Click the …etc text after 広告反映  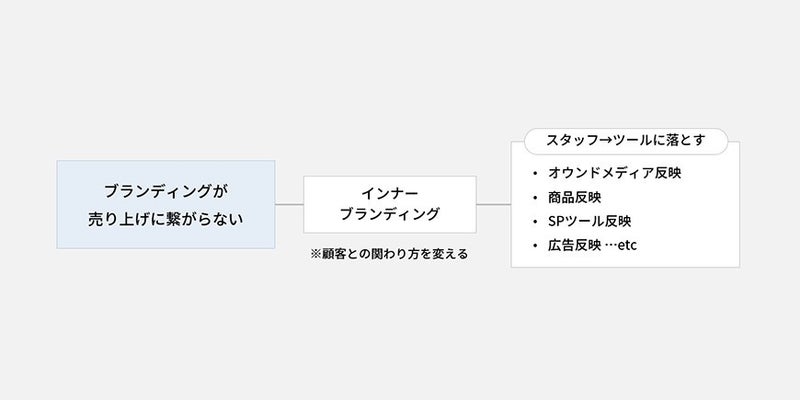tap(621, 246)
